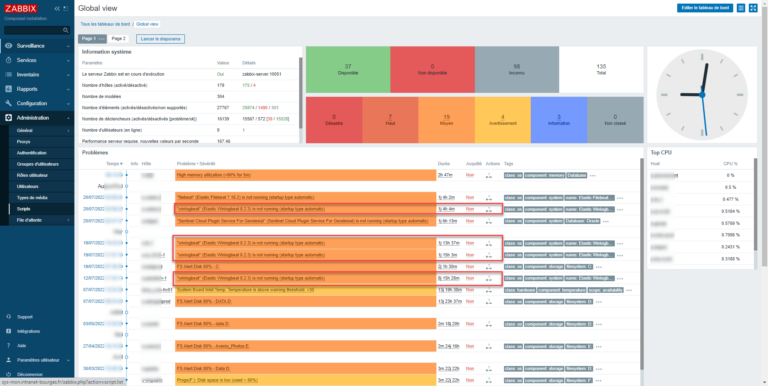Screen dimensions: 768x386
Task: Open Groupes d'utilisateurs
Action: (38, 164)
